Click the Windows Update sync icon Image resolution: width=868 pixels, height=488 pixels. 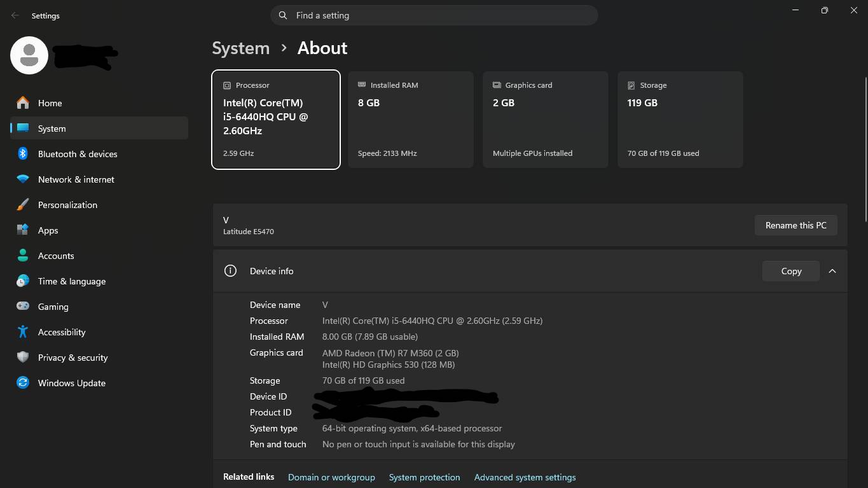pyautogui.click(x=23, y=382)
